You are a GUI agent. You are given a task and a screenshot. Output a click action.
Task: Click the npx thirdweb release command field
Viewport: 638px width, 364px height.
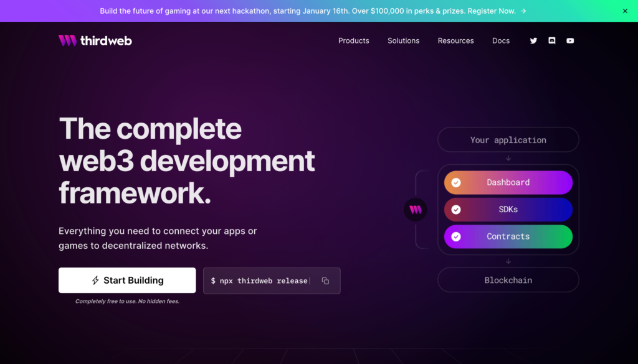click(x=272, y=281)
